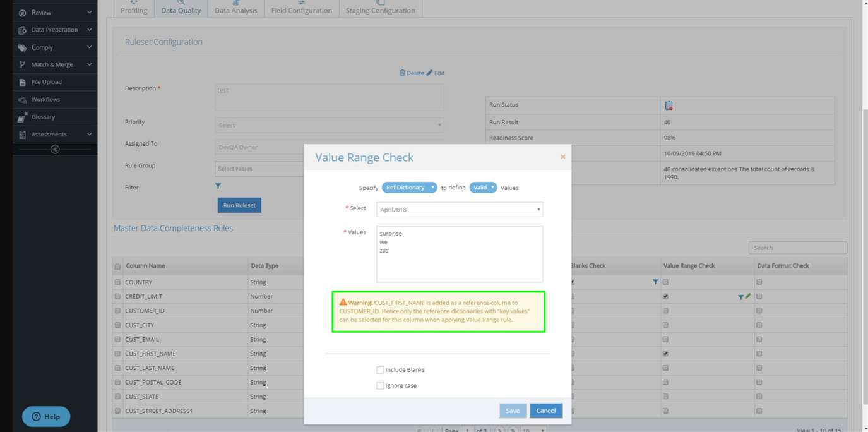Open the Ref Dictionary dropdown
The height and width of the screenshot is (432, 868).
click(x=409, y=188)
